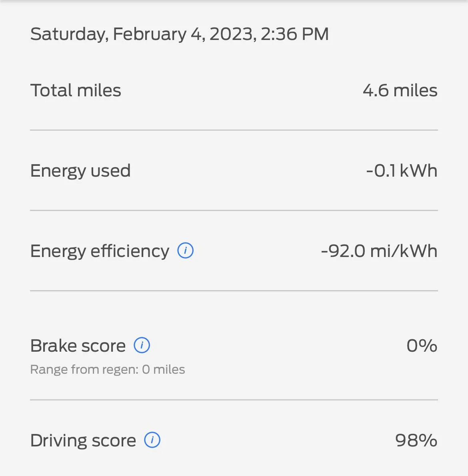468x476 pixels.
Task: Click the trip date and time header
Action: [179, 34]
